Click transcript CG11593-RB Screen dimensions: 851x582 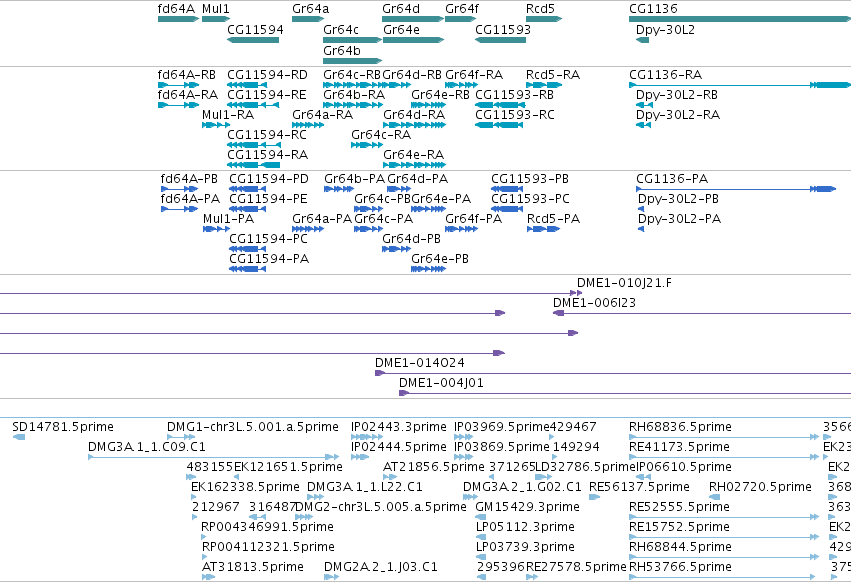coord(500,105)
